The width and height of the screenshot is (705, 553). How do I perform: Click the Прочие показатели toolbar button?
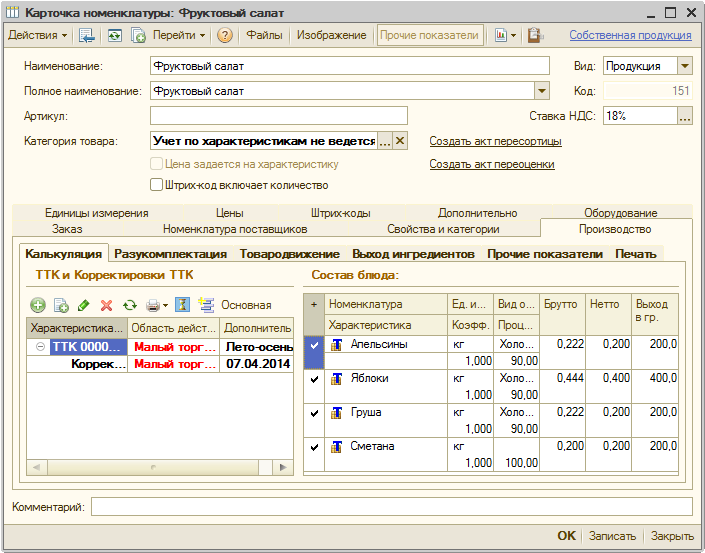(429, 35)
